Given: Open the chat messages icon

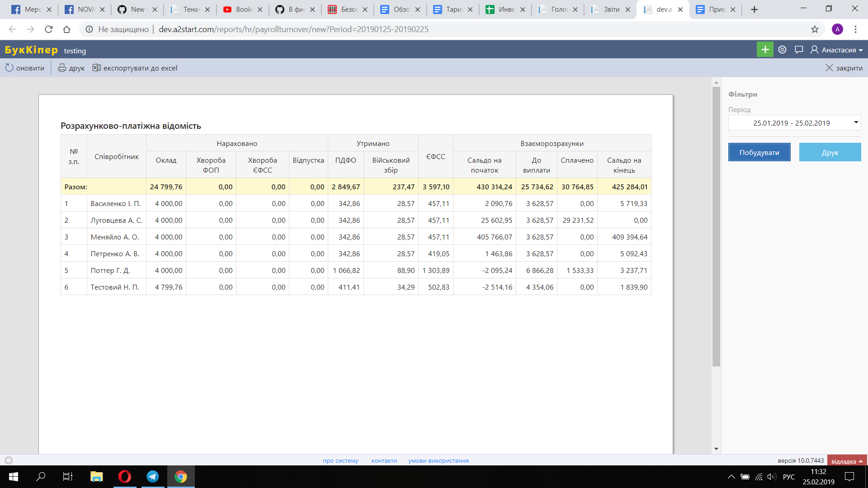Looking at the screenshot, I should [799, 50].
